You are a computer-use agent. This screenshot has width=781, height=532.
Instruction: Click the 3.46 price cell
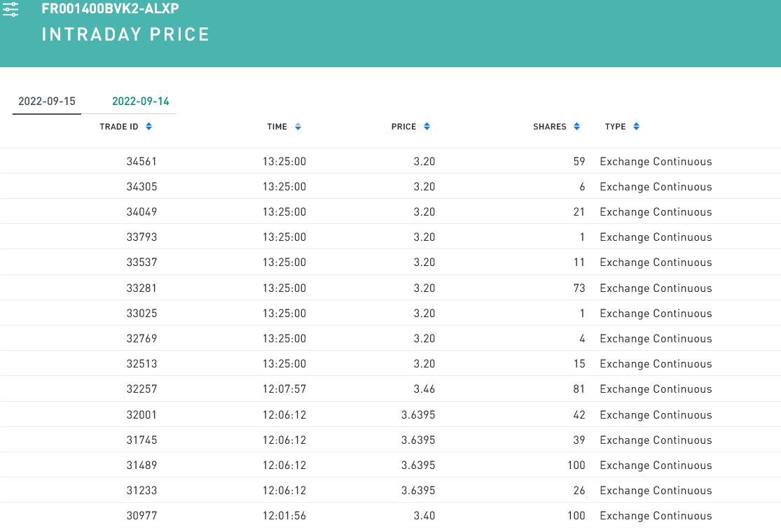424,389
